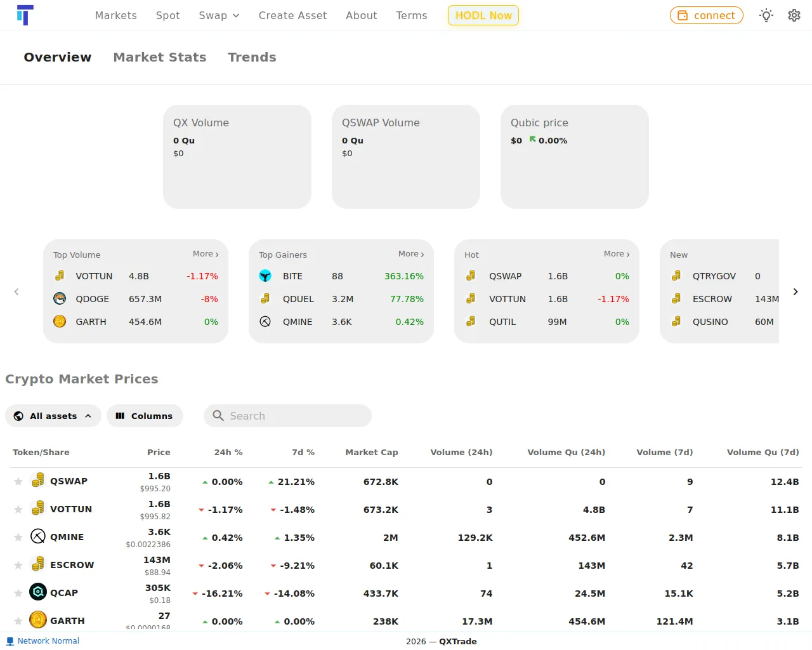The width and height of the screenshot is (812, 650).
Task: Favorite GARTH with its star
Action: point(18,621)
